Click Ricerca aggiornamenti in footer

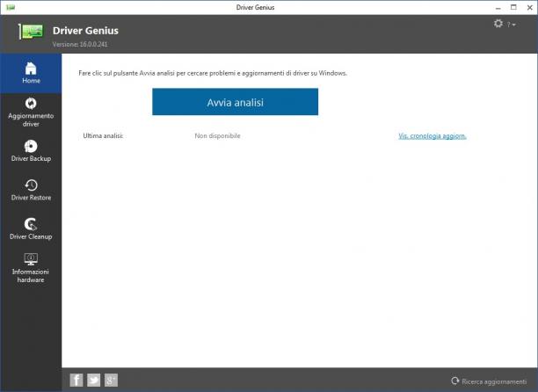coord(489,381)
